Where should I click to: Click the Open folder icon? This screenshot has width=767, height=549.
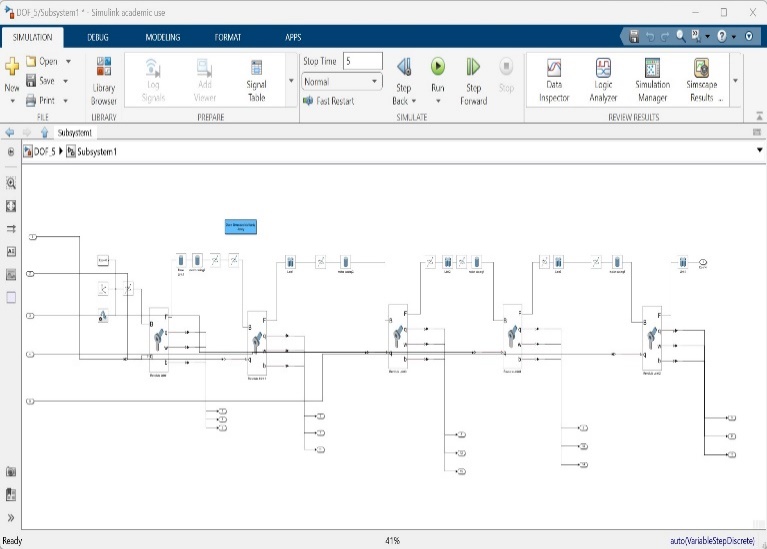pos(31,61)
